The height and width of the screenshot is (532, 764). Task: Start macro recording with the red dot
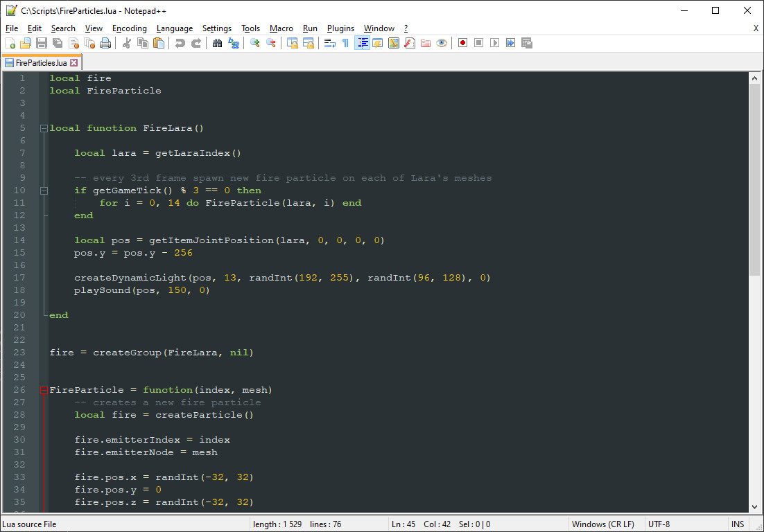[462, 43]
